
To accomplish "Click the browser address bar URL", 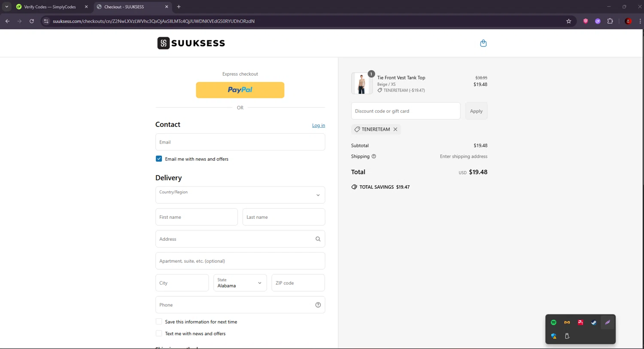I will (x=154, y=21).
